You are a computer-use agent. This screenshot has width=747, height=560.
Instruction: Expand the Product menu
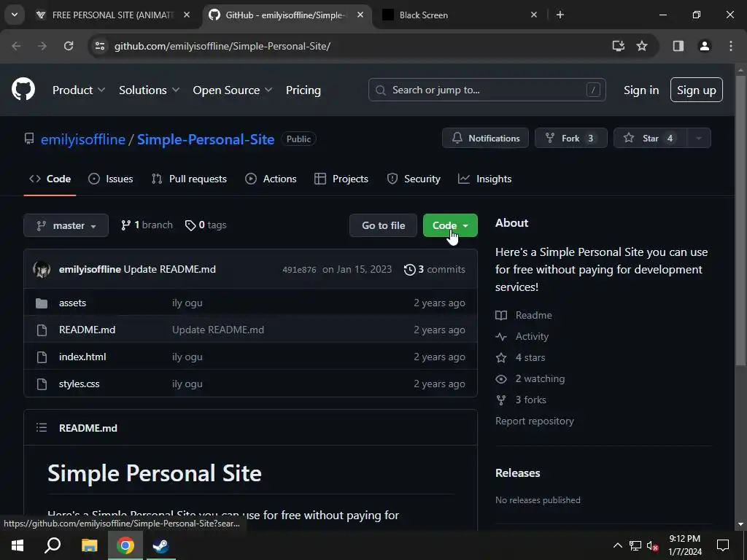(79, 90)
